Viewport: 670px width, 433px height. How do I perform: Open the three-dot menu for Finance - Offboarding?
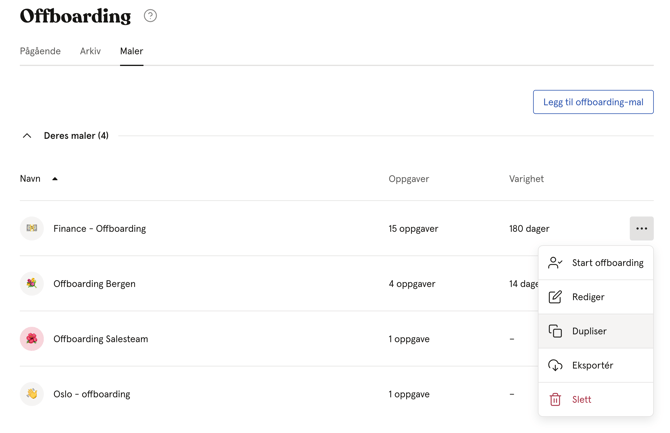click(x=641, y=228)
